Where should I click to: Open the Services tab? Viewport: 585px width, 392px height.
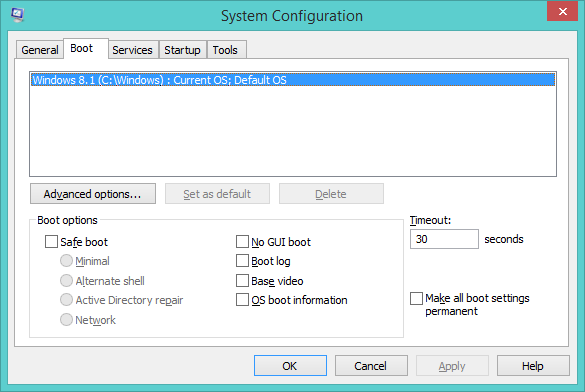[132, 50]
